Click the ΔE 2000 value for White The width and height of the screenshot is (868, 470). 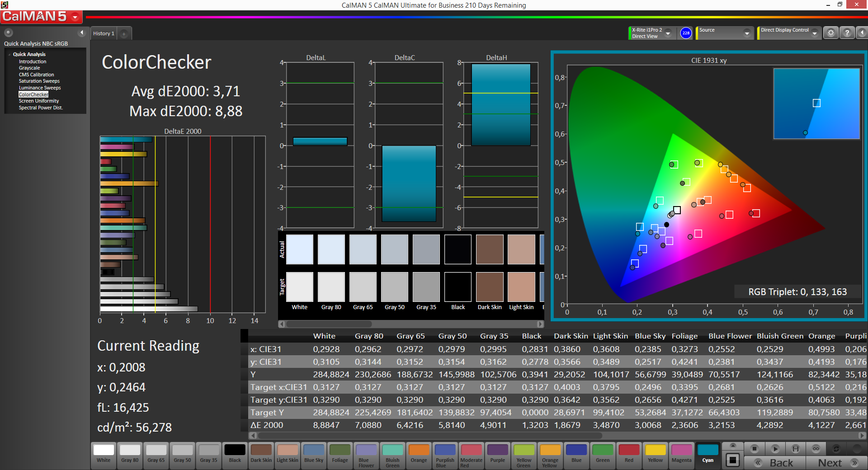pos(331,425)
